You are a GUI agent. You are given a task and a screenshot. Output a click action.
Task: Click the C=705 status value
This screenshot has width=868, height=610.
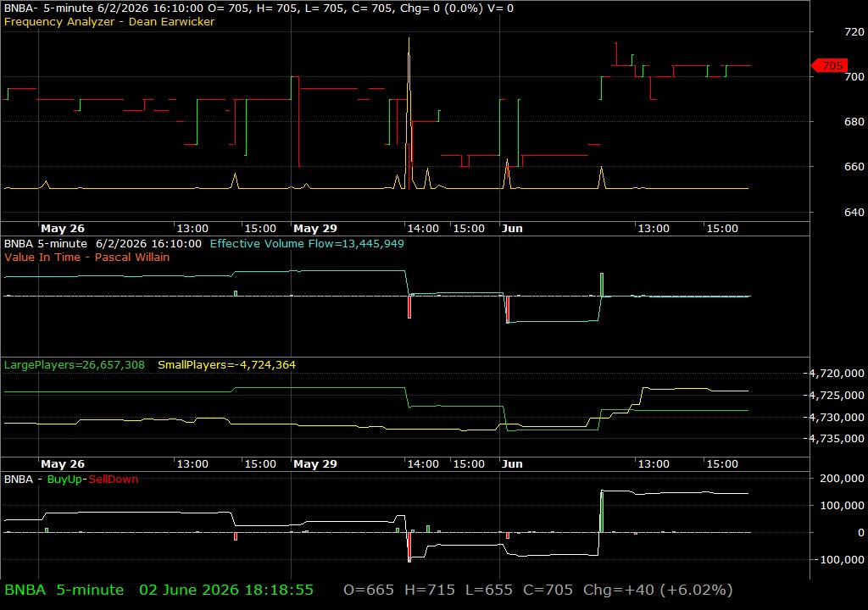tap(548, 590)
